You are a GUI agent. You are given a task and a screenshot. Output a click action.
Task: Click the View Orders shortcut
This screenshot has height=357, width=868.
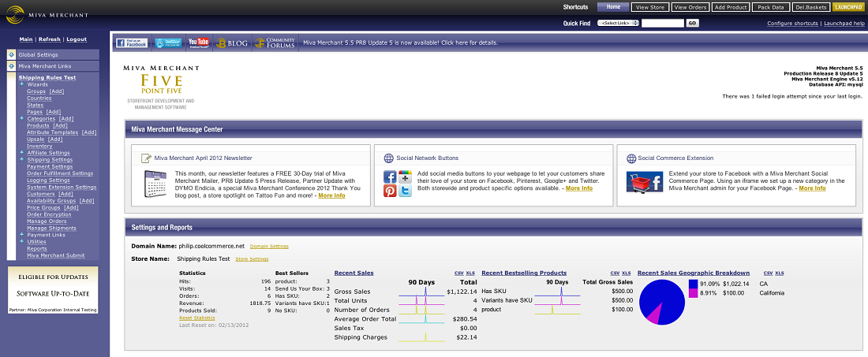(691, 7)
